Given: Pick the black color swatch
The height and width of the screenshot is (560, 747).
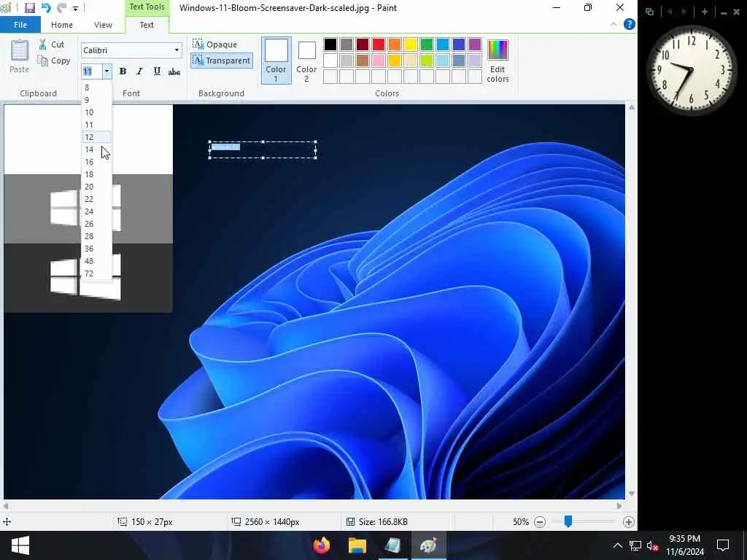Looking at the screenshot, I should pos(330,44).
